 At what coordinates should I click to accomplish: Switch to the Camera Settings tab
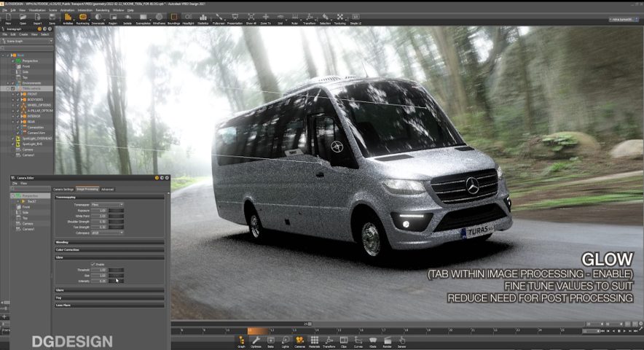[64, 189]
